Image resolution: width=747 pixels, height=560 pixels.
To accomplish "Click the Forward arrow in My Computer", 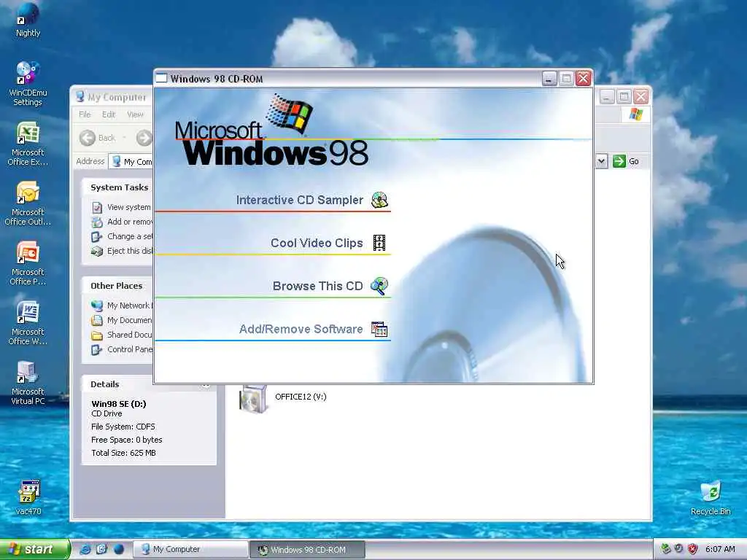I will point(144,138).
